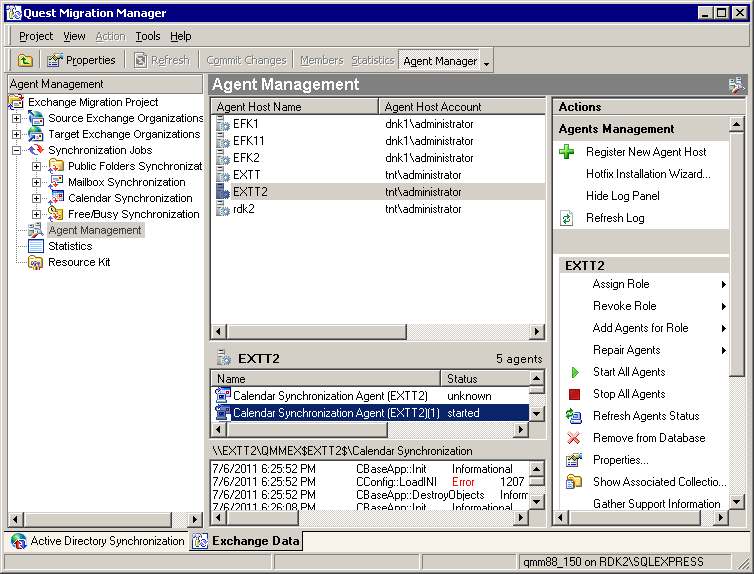Click the red Stop All Agents icon
The height and width of the screenshot is (574, 754).
[574, 394]
